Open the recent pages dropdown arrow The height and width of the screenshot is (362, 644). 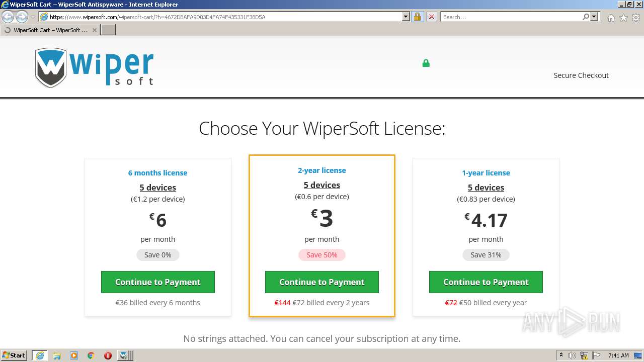point(33,17)
